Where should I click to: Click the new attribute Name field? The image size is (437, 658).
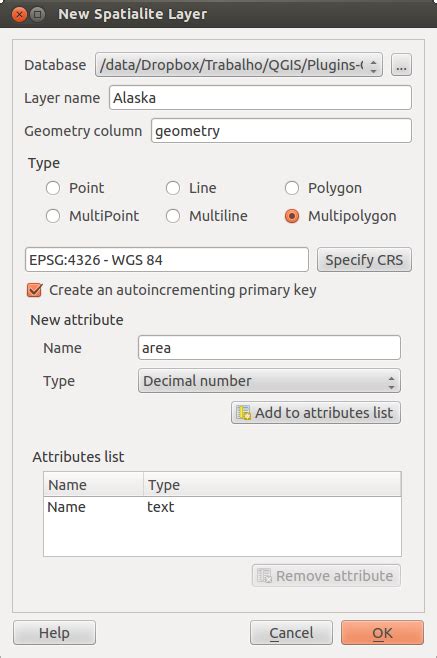tap(269, 348)
